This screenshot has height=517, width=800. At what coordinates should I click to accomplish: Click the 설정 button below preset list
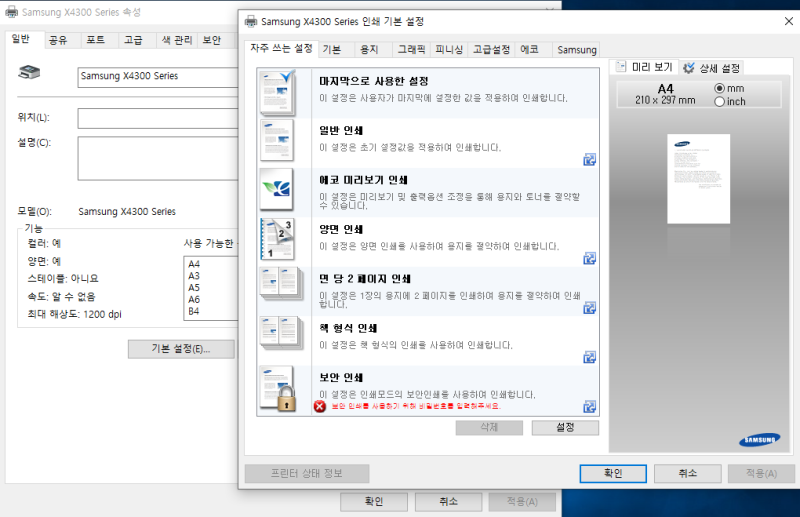coord(565,428)
